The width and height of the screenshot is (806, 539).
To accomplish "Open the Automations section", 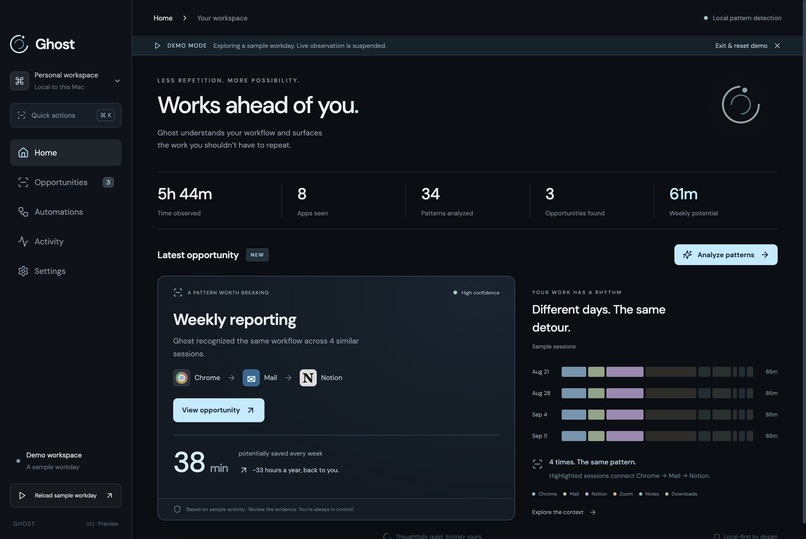I will [66, 212].
